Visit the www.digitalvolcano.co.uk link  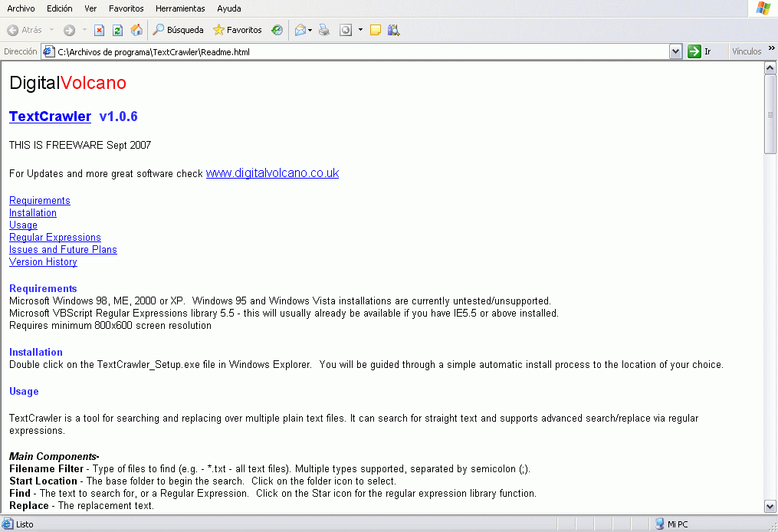271,173
